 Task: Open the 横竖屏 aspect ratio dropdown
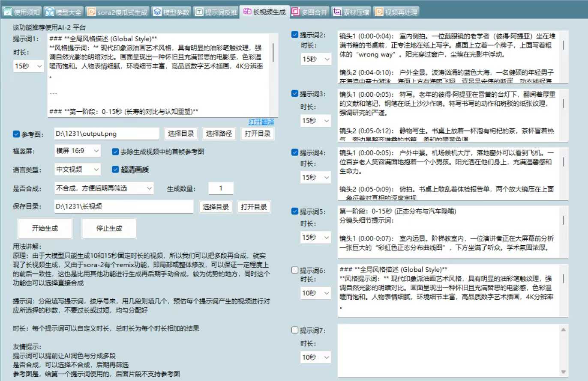[x=78, y=151]
